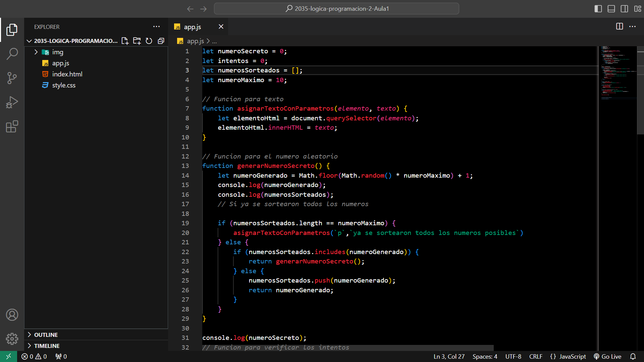Expand the img folder
Screen dimensions: 644x362
click(x=57, y=52)
